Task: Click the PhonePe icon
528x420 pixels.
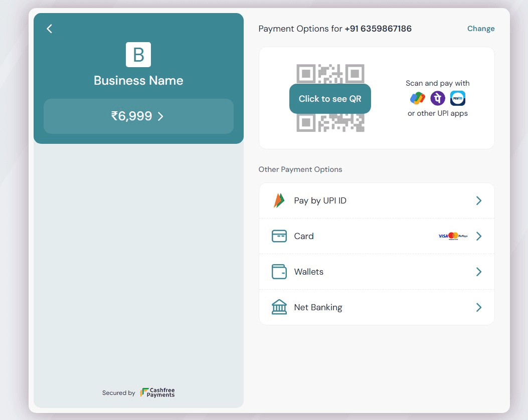Action: coord(438,98)
